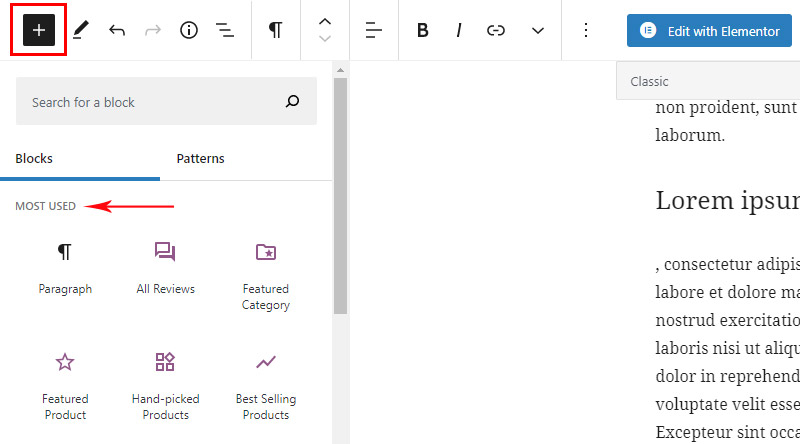Toggle italic formatting
This screenshot has height=444, width=800.
(459, 30)
